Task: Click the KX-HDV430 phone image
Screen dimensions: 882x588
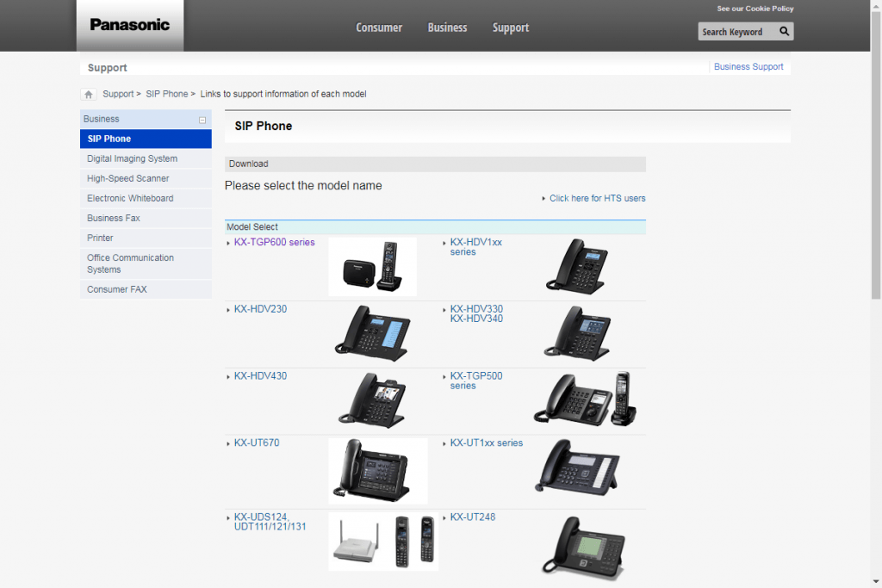Action: click(371, 400)
